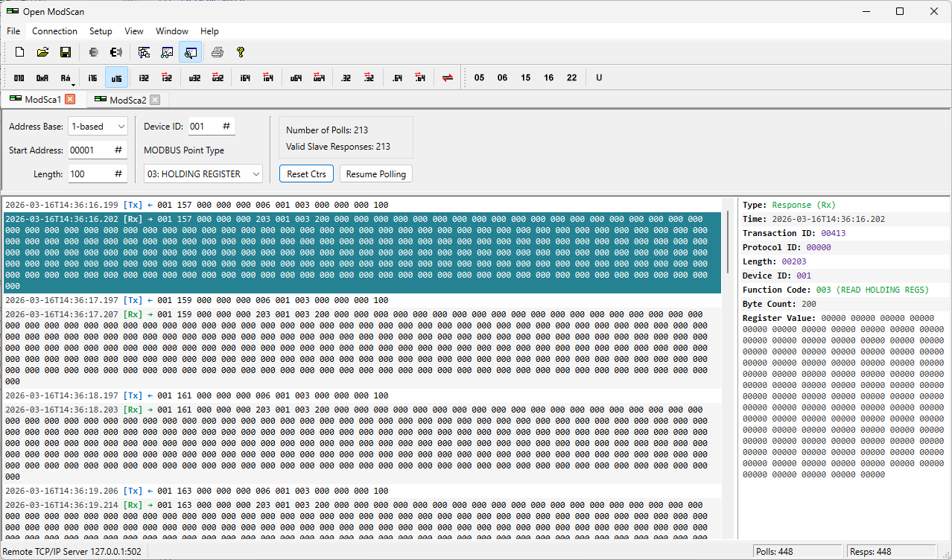Create a new polling window

tap(19, 52)
